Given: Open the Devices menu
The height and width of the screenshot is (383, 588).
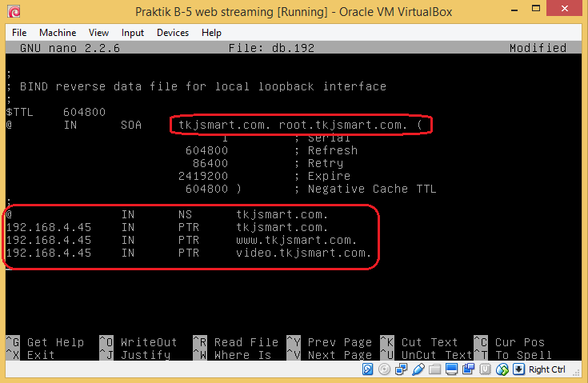Looking at the screenshot, I should point(173,33).
